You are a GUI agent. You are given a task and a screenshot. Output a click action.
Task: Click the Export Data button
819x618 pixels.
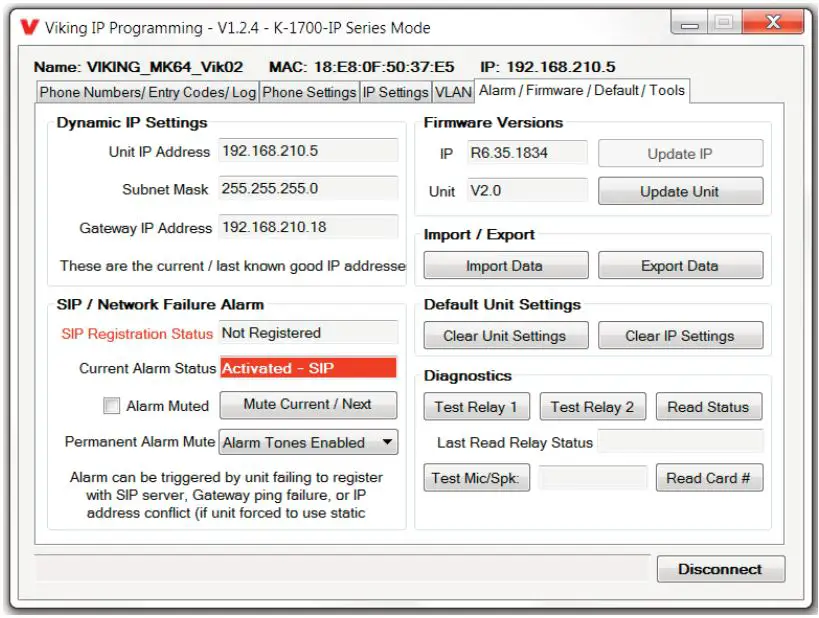coord(680,265)
